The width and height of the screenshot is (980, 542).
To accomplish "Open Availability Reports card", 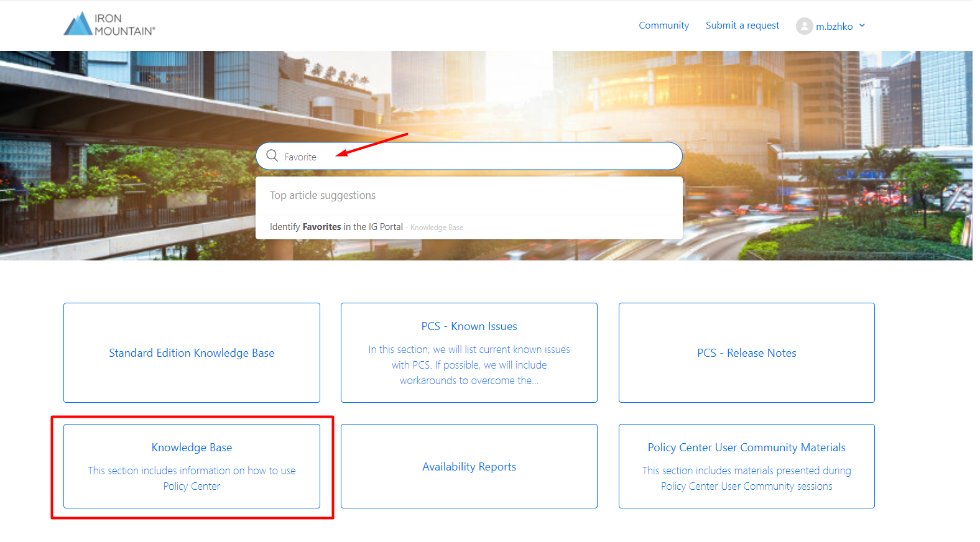I will point(469,466).
